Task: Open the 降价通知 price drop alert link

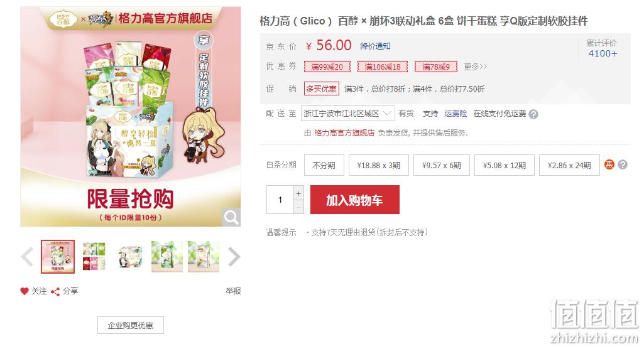Action: click(x=375, y=46)
